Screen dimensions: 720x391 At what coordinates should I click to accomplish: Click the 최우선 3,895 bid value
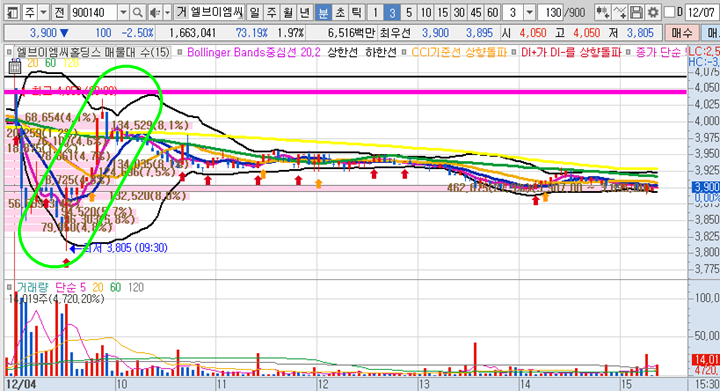click(479, 33)
